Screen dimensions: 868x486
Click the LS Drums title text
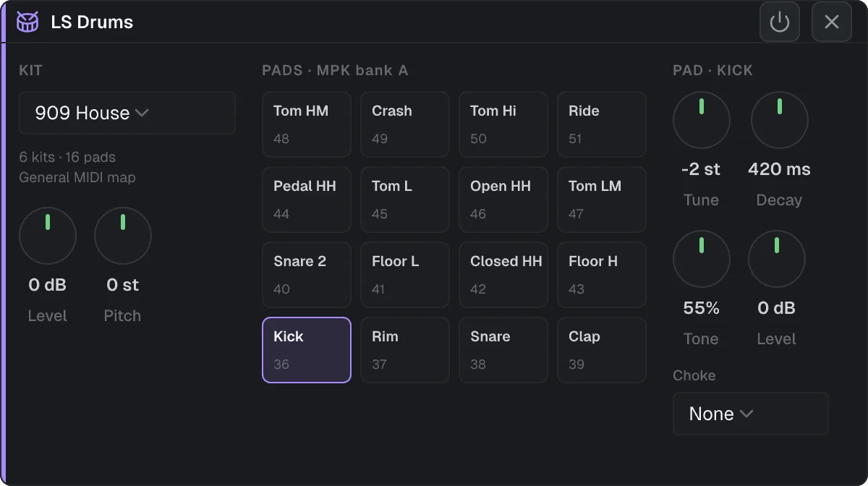coord(92,22)
